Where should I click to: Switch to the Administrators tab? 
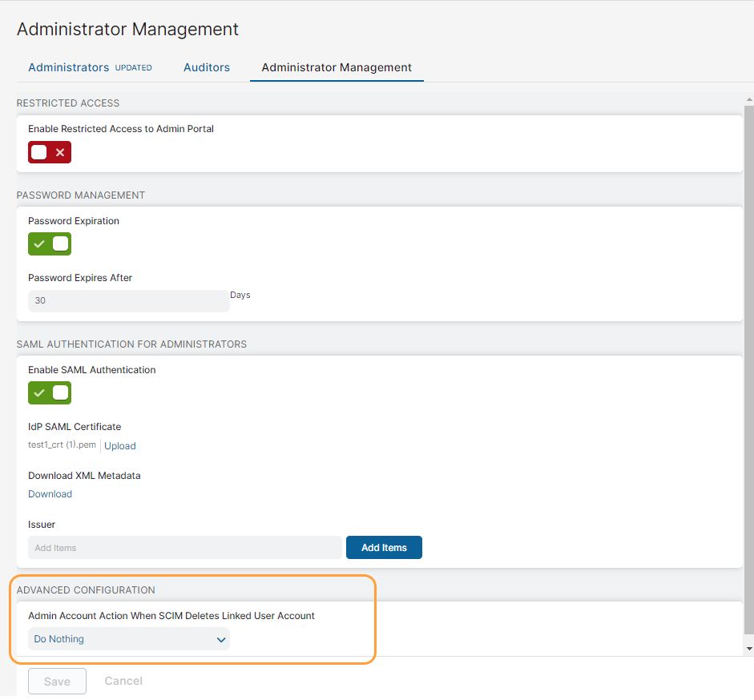tap(68, 67)
